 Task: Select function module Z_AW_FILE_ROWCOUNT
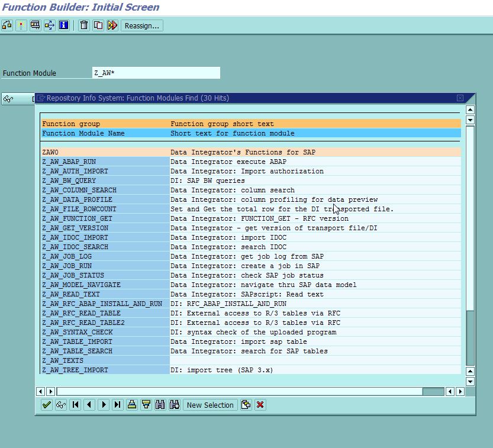tap(251, 209)
